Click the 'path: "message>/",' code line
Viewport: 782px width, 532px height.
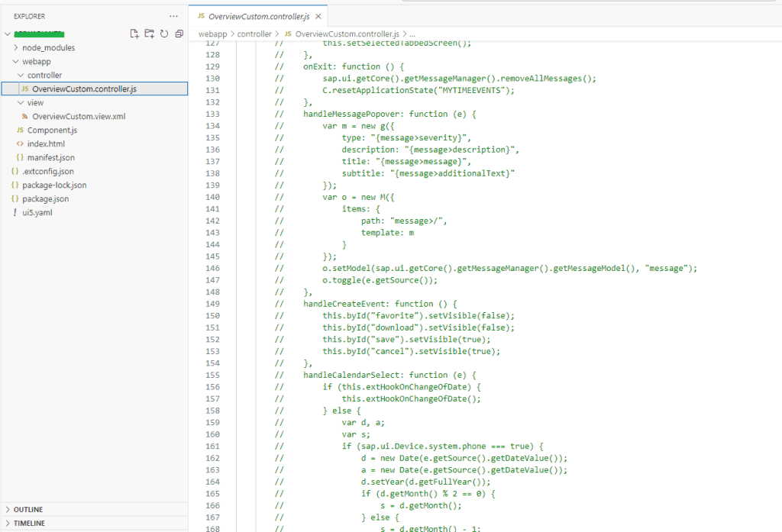click(x=404, y=221)
